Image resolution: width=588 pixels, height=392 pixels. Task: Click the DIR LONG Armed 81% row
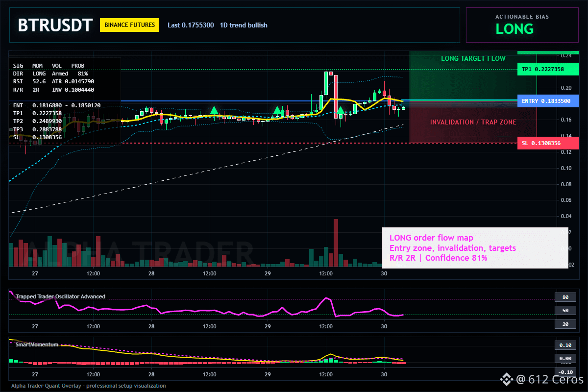(50, 73)
